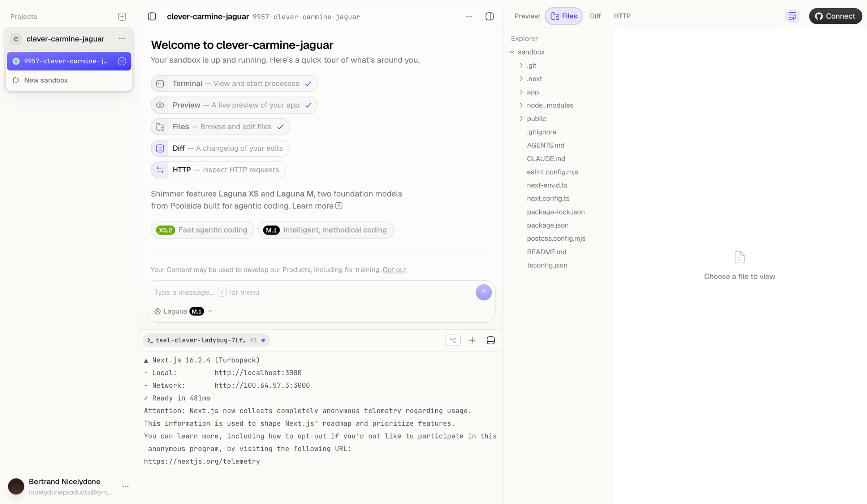Send message with the arrow button

(483, 292)
